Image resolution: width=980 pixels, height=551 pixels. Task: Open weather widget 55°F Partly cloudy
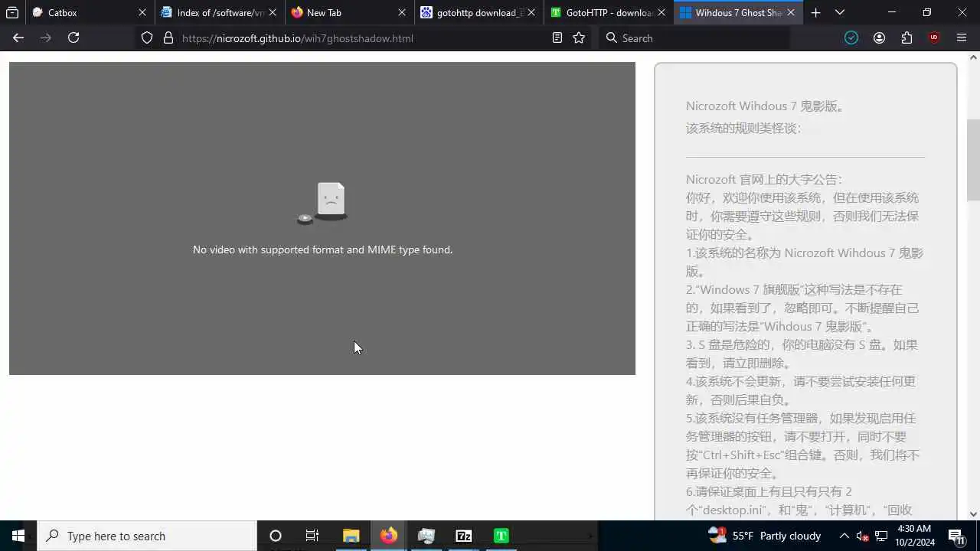764,536
